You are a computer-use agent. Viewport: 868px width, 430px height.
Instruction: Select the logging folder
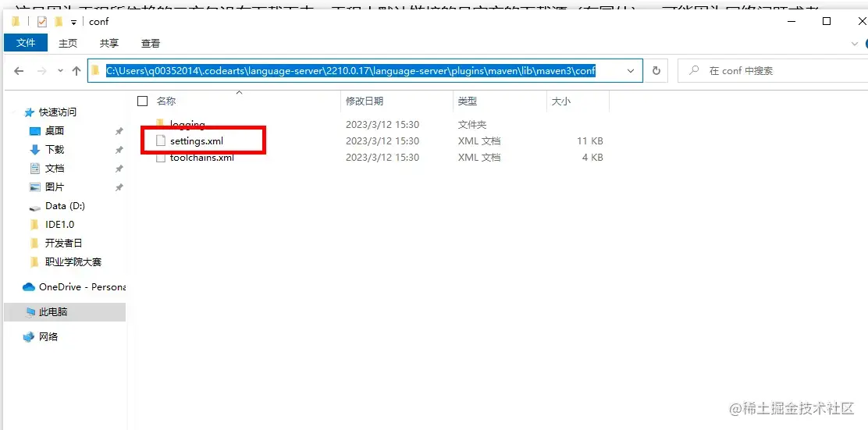(x=187, y=125)
